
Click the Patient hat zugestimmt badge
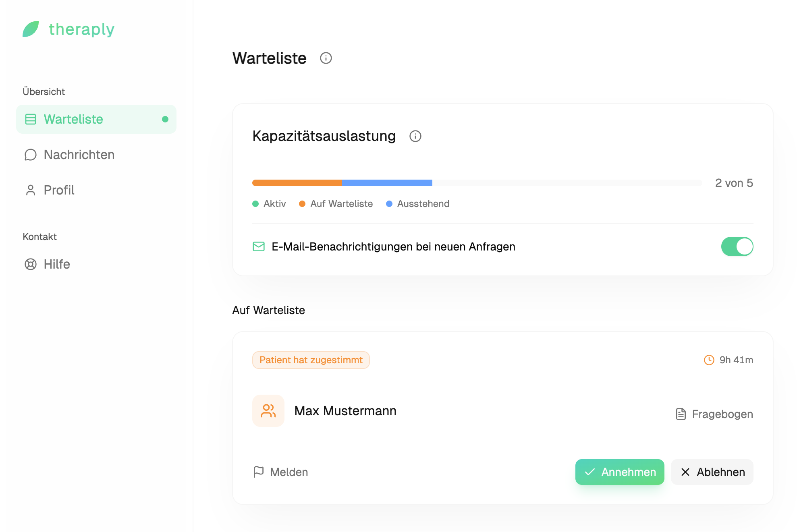coord(311,360)
